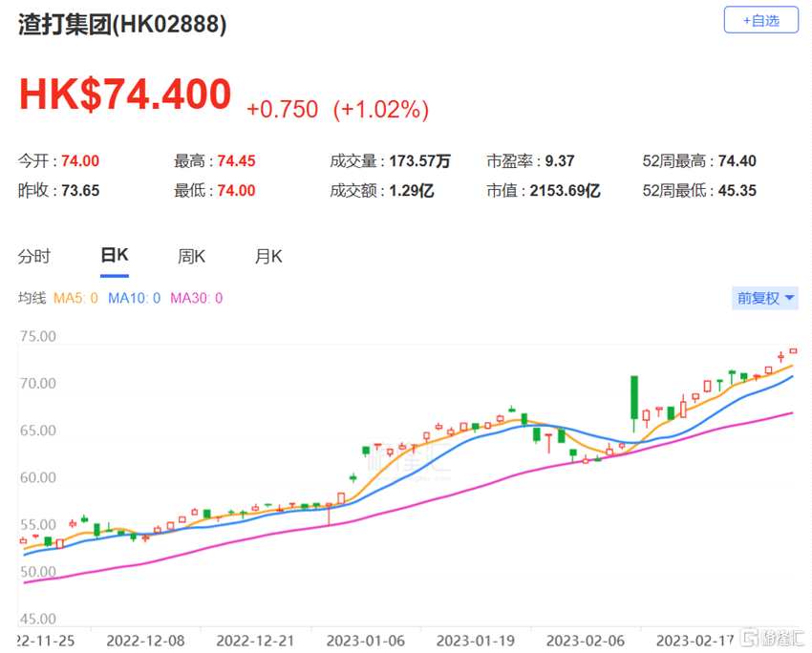Click 最高 value 74.45
812x653 pixels.
click(236, 161)
